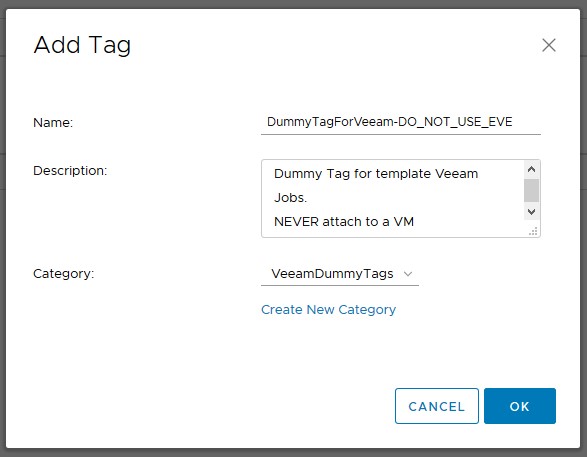
Task: Place cursor on "NEVER attach to a VM" line
Action: point(344,222)
